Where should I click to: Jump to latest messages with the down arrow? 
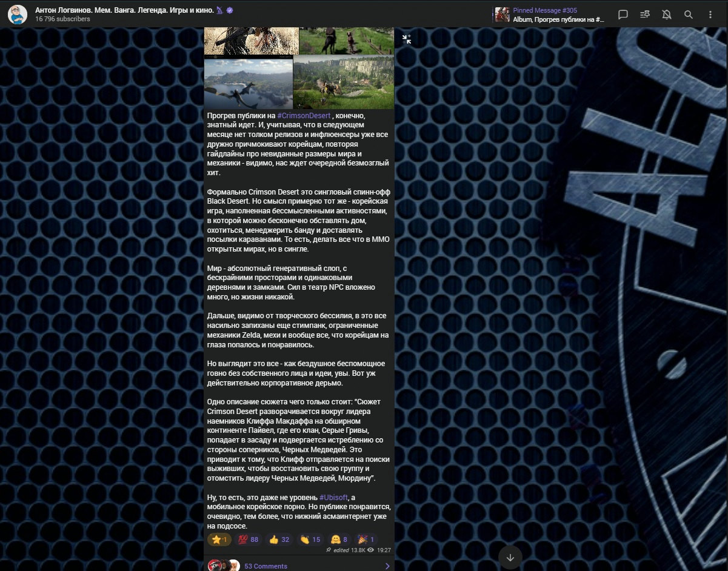(510, 558)
